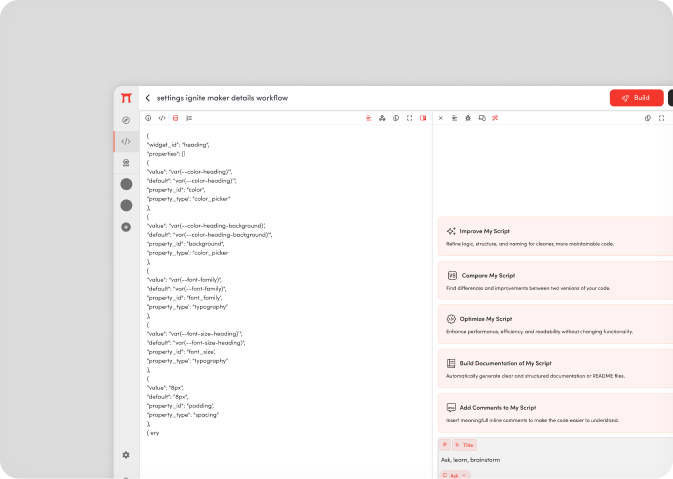Click the Title tag chip above input
This screenshot has height=479, width=673.
[x=465, y=444]
